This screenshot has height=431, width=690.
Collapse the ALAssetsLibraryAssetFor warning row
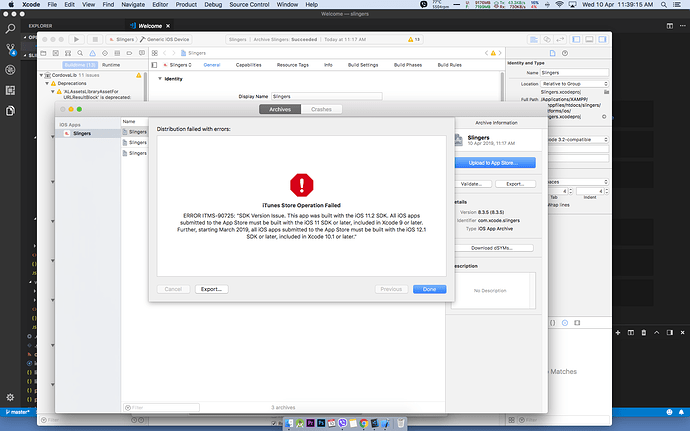53,92
